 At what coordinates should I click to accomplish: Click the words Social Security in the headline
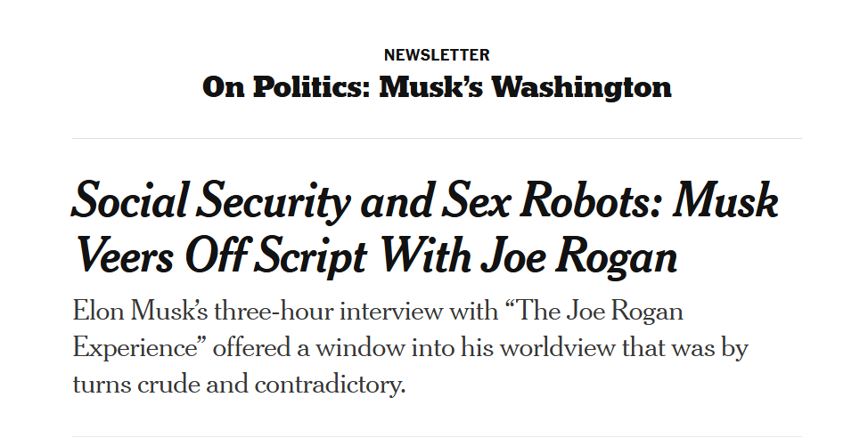point(211,201)
